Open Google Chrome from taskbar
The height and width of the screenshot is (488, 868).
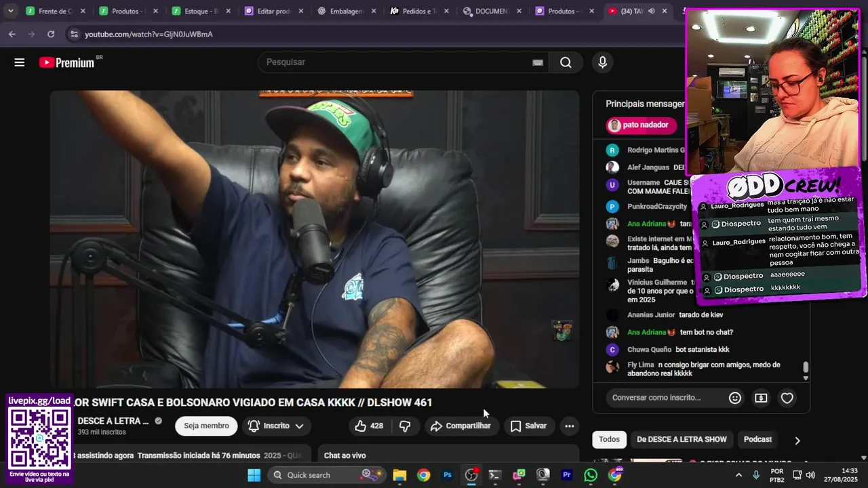[x=423, y=474]
